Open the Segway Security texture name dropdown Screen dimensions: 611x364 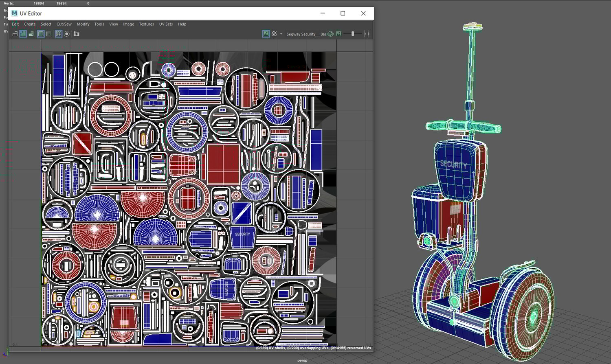point(305,34)
